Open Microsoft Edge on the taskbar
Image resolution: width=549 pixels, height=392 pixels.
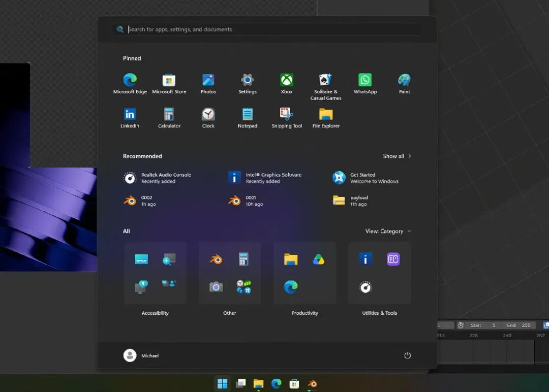click(276, 383)
